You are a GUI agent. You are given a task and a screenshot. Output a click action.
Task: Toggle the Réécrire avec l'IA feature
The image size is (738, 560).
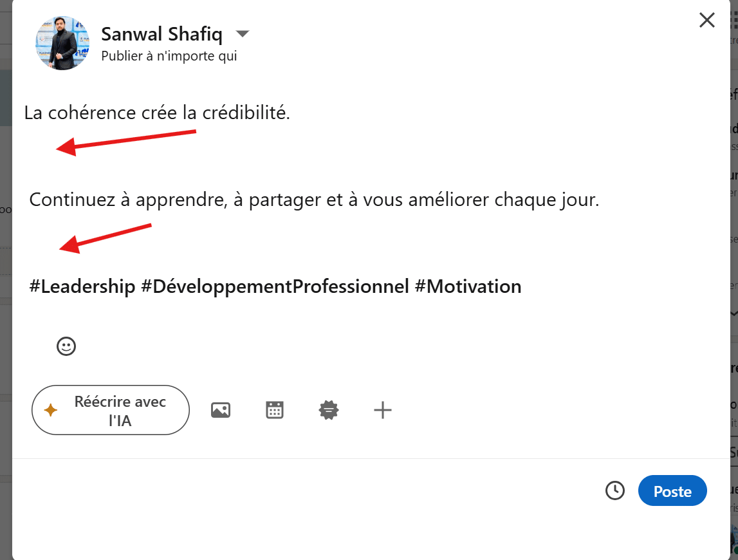(110, 409)
